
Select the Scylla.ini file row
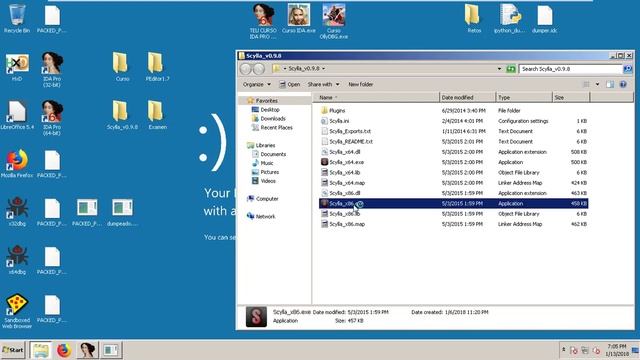[453, 121]
